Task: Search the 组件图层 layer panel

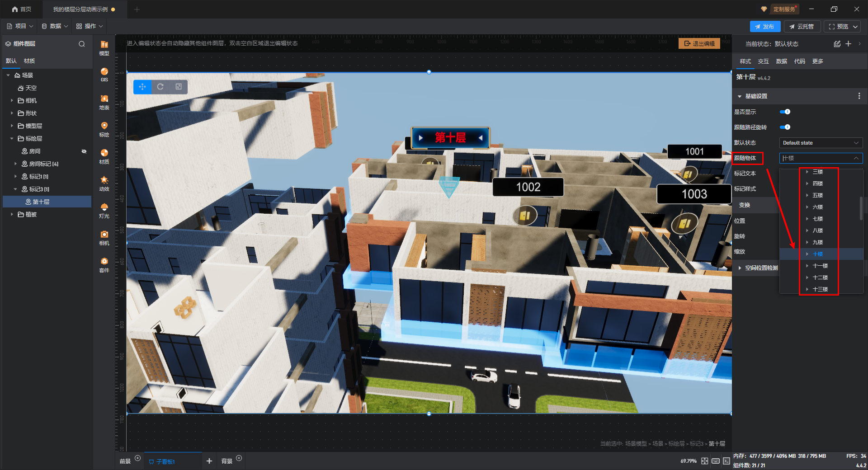Action: coord(82,44)
